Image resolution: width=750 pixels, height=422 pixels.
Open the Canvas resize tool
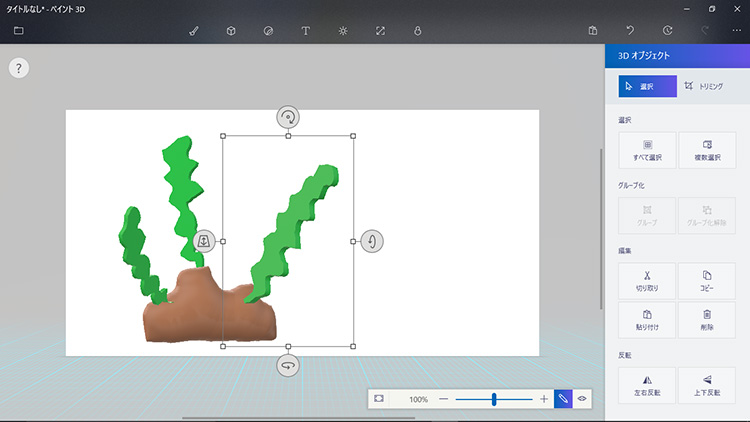(380, 31)
